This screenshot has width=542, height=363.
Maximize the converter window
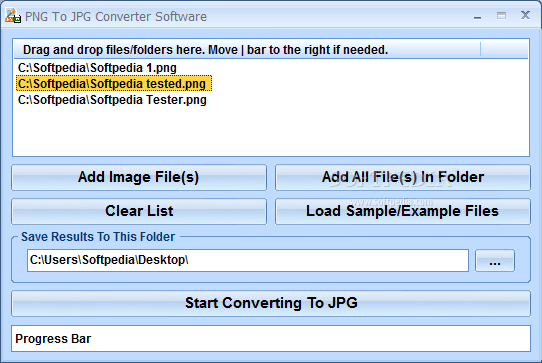[501, 16]
